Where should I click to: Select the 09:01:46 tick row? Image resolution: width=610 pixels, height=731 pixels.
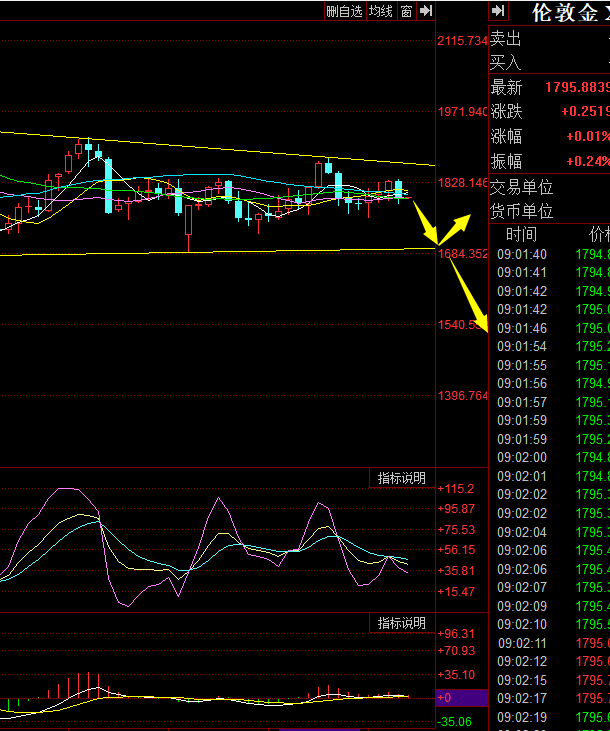(550, 329)
